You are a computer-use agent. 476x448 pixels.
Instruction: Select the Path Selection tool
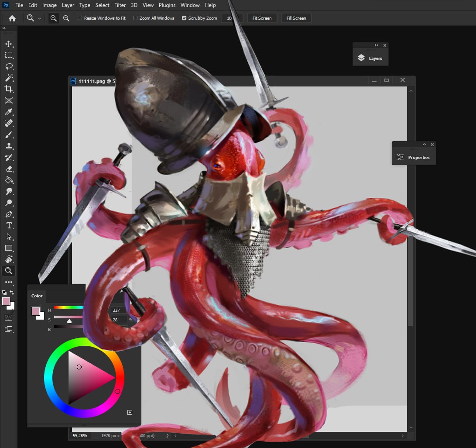8,237
